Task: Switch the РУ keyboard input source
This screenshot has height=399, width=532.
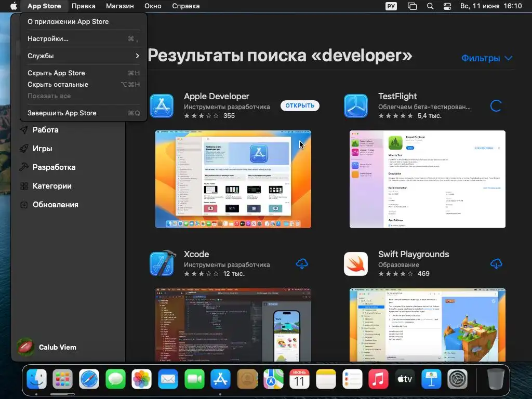Action: [x=391, y=6]
